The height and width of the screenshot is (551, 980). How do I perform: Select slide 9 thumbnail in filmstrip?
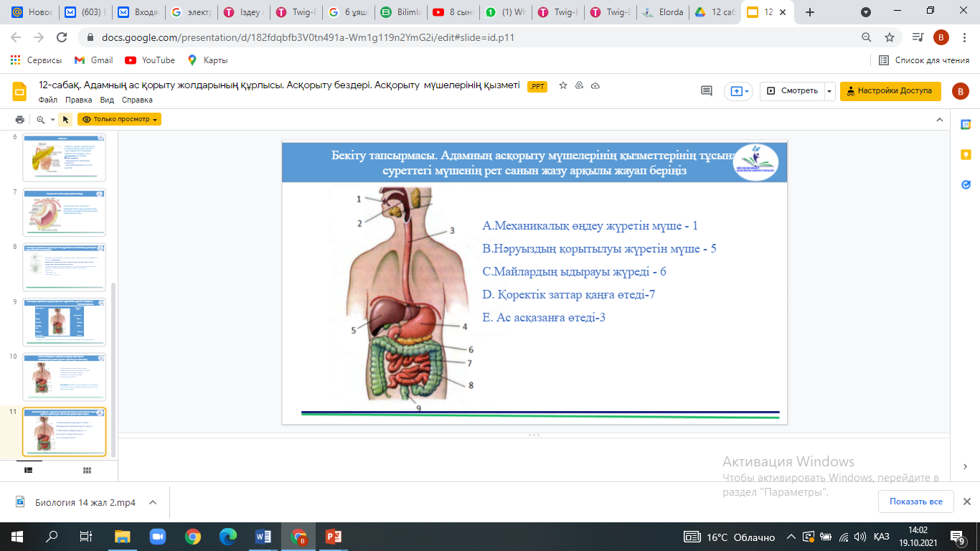pyautogui.click(x=65, y=322)
